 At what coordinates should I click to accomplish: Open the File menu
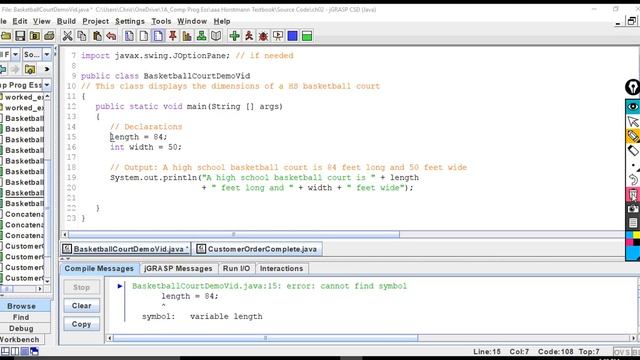3,21
